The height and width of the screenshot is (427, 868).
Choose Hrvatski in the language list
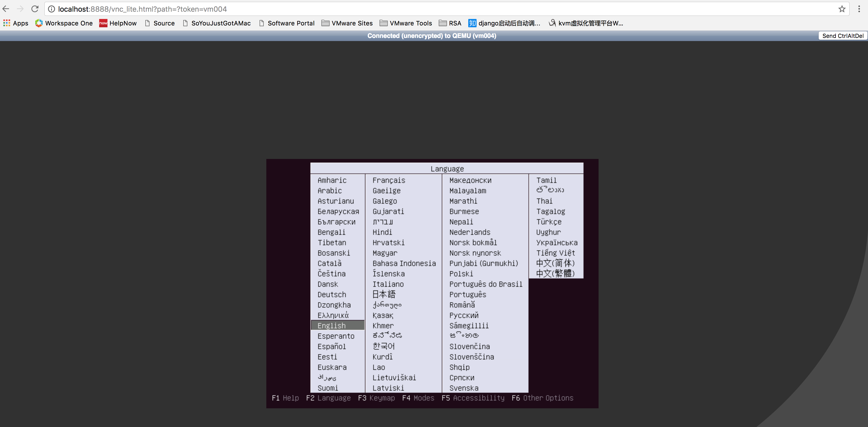coord(389,243)
